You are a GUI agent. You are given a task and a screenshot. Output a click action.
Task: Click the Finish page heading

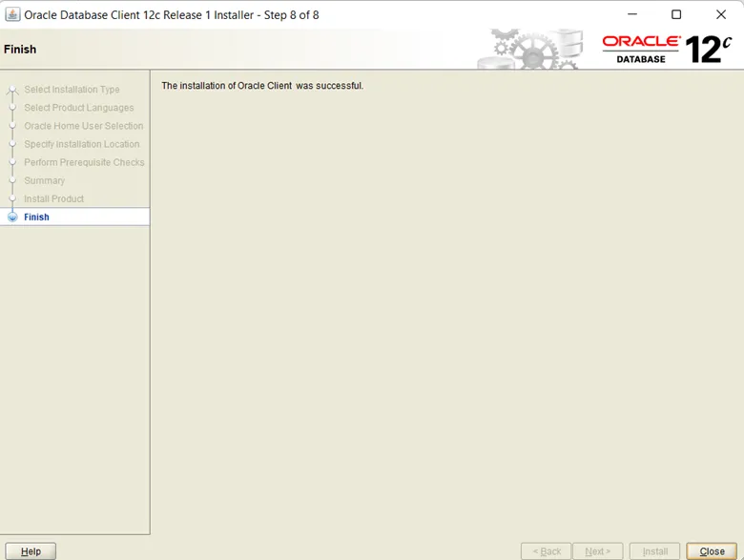[20, 50]
